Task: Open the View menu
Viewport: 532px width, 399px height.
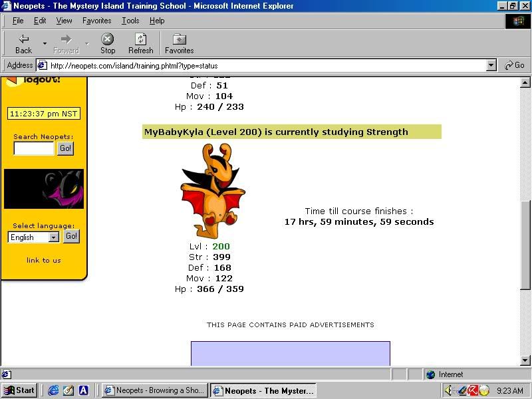Action: (x=64, y=21)
